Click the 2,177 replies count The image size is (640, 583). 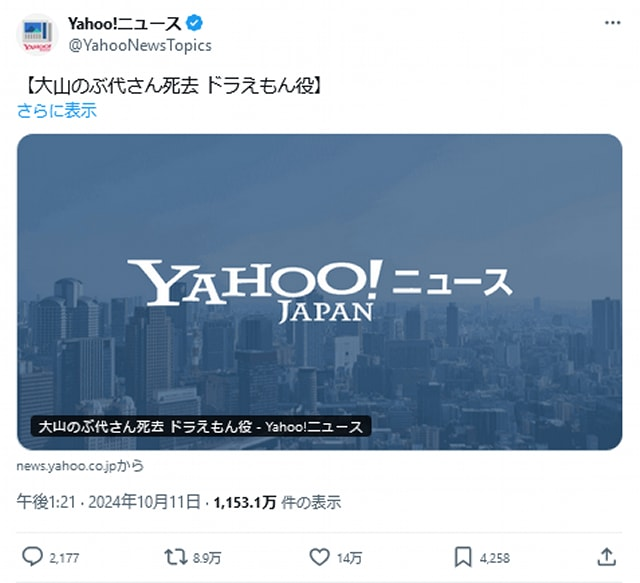(64, 558)
